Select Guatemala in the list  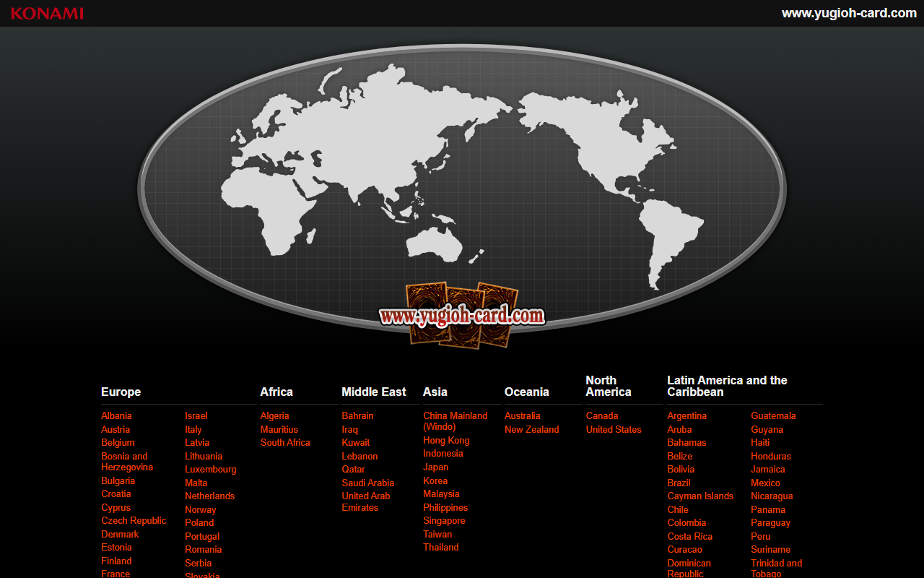tap(773, 415)
